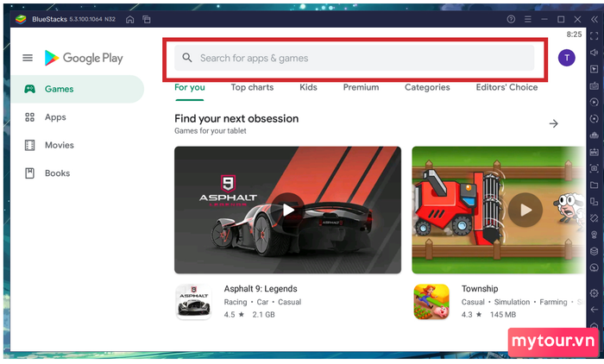Click the dual-screen sidebar icon
Screen dimensions: 604x364
[594, 202]
